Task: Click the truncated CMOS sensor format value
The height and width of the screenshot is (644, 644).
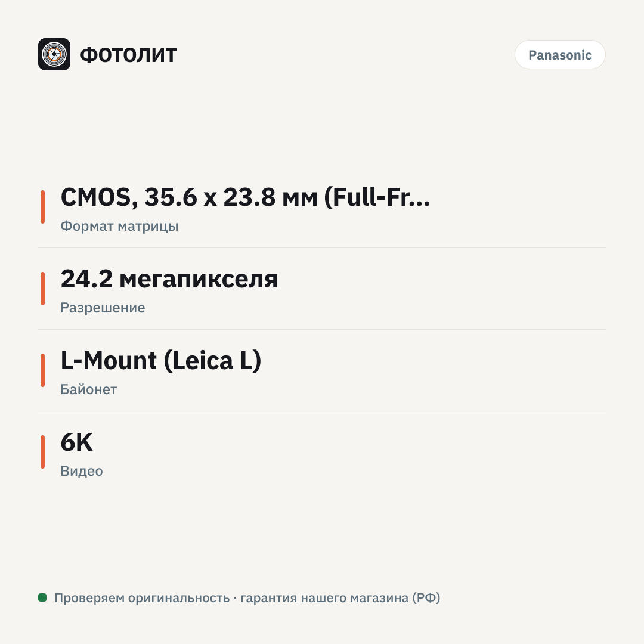Action: coord(245,197)
